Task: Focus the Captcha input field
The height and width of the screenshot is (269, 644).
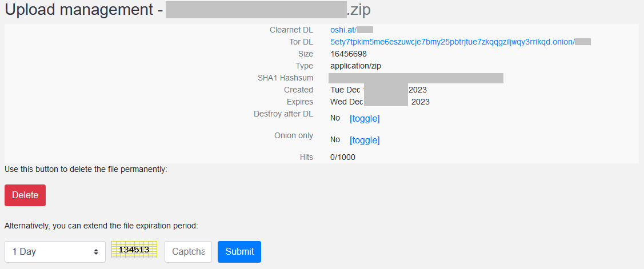Action: (188, 252)
